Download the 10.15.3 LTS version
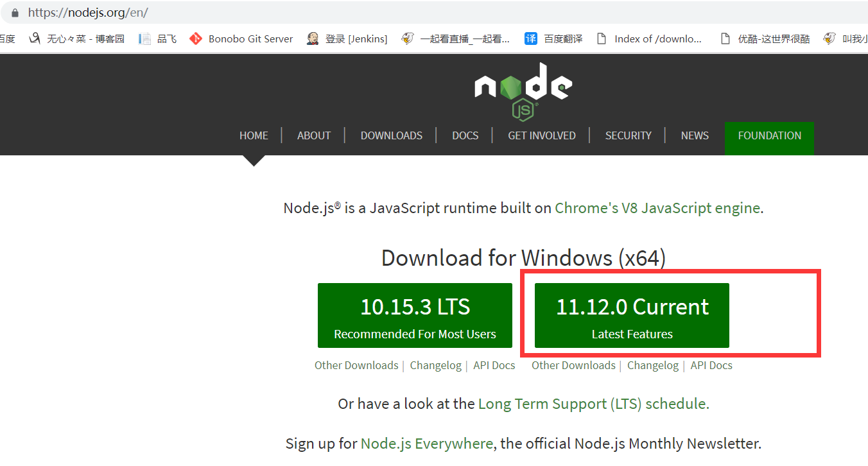The image size is (868, 466). [415, 316]
